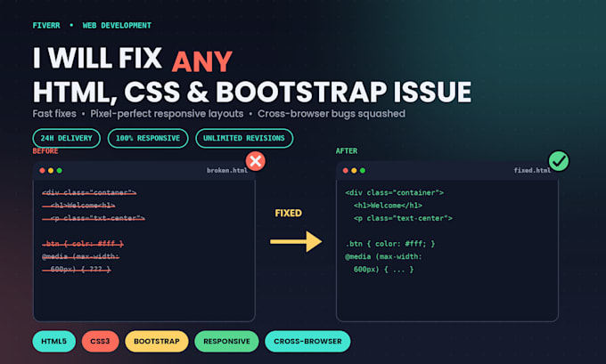The image size is (606, 364).
Task: Click the red X badge on broken.html
Action: coord(256,161)
